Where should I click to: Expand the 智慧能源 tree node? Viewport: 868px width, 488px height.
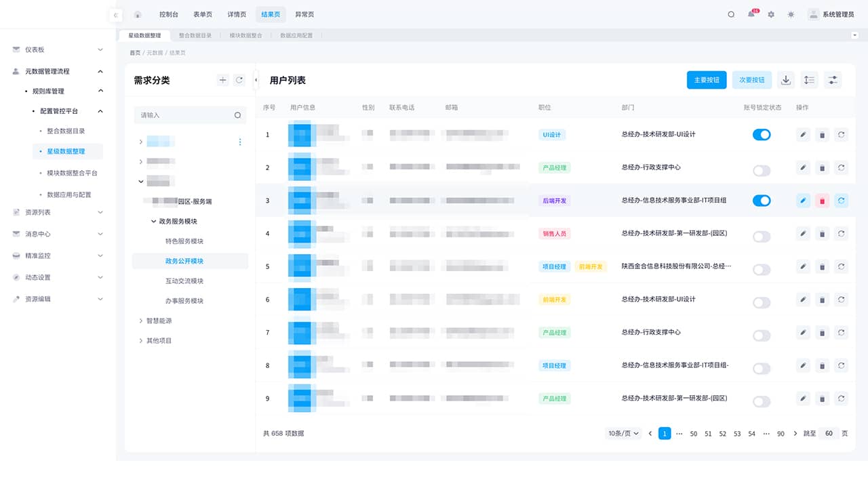[x=141, y=321]
